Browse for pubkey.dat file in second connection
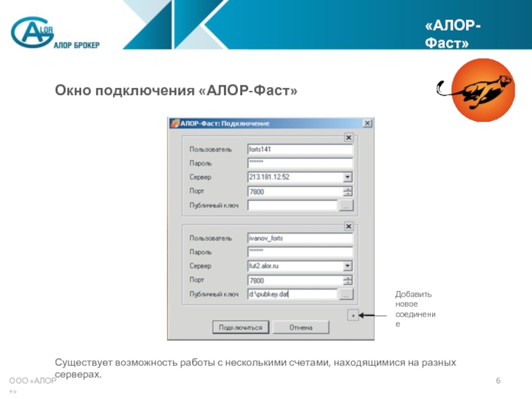532x399 pixels. tap(346, 295)
